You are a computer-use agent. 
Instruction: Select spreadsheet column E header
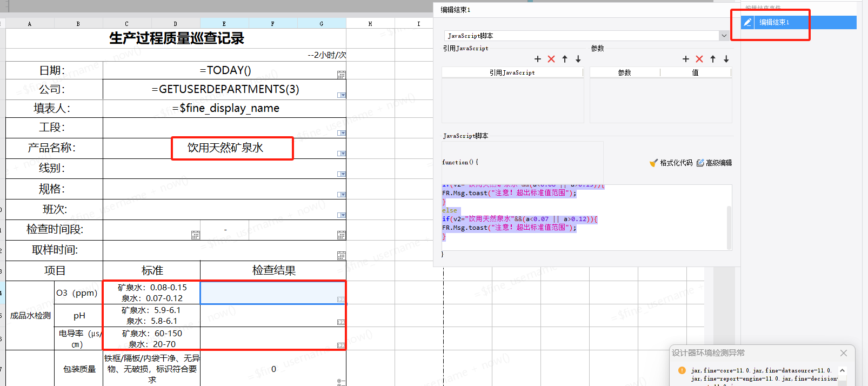tap(224, 23)
